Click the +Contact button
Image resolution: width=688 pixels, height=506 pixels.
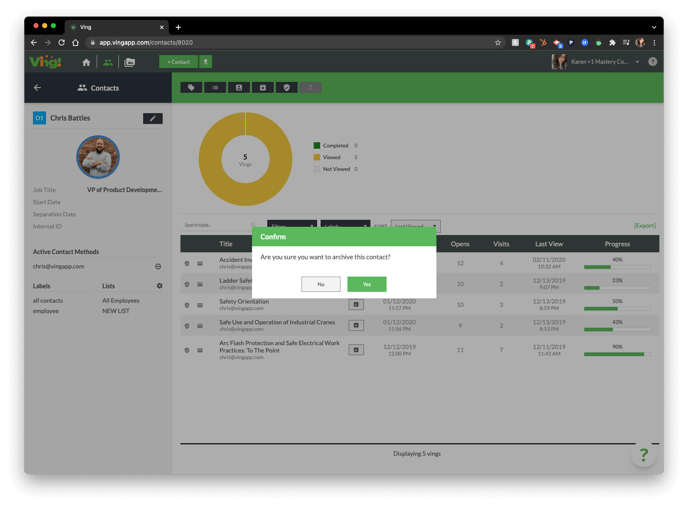(x=179, y=62)
